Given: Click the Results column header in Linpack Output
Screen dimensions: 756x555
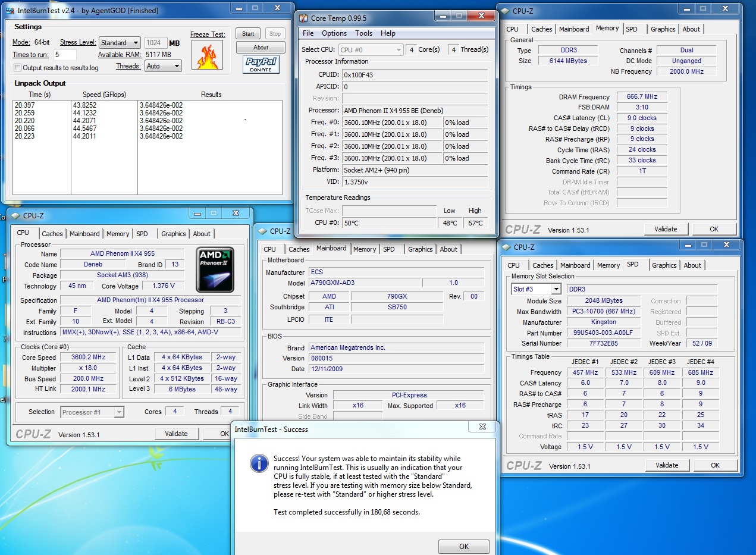Looking at the screenshot, I should [x=211, y=95].
